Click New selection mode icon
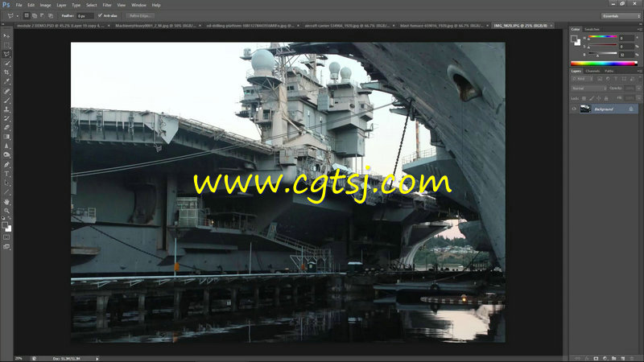Viewport: 644px width, 362px height. (27, 15)
